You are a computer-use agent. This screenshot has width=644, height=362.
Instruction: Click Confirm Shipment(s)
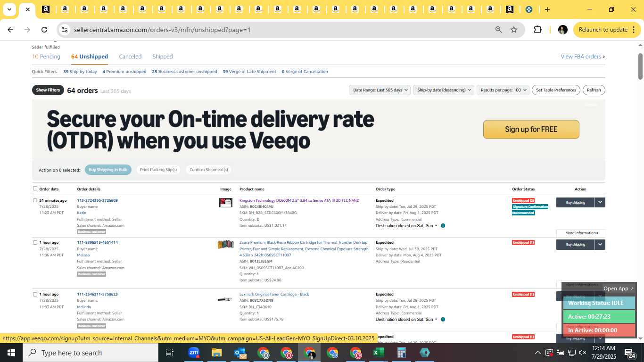point(209,170)
